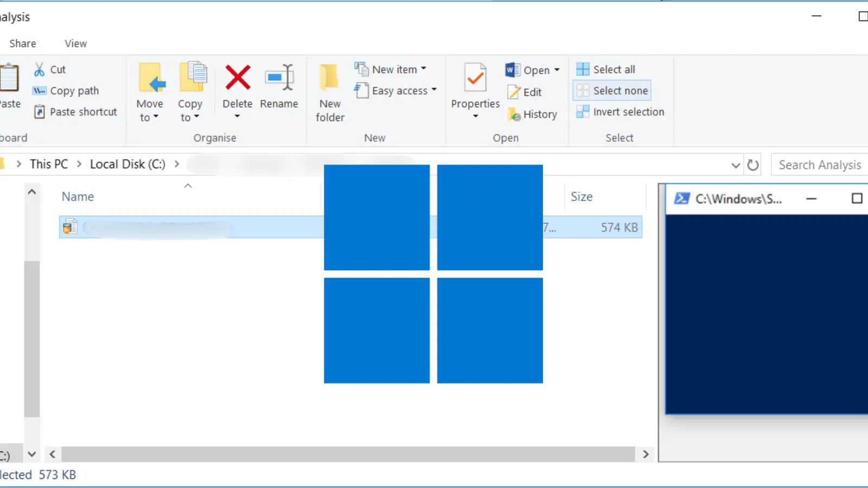Screen dimensions: 868x488
Task: Select none to clear selection
Action: pyautogui.click(x=611, y=90)
